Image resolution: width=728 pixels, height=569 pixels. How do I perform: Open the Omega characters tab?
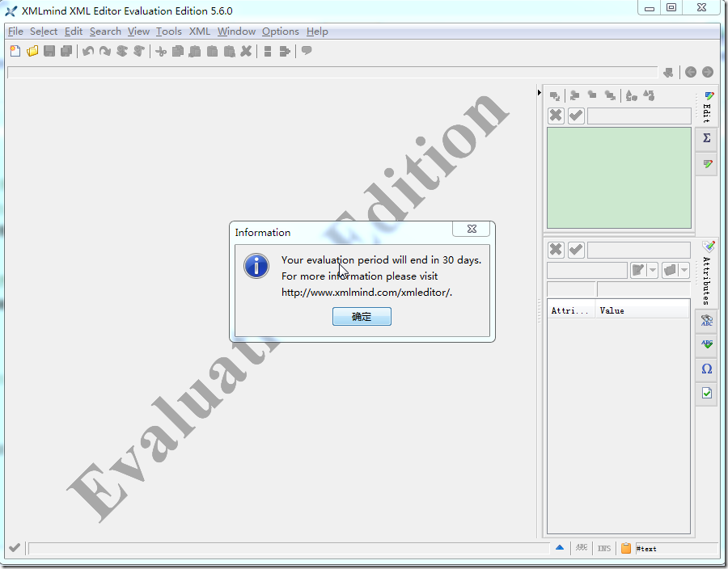point(707,369)
